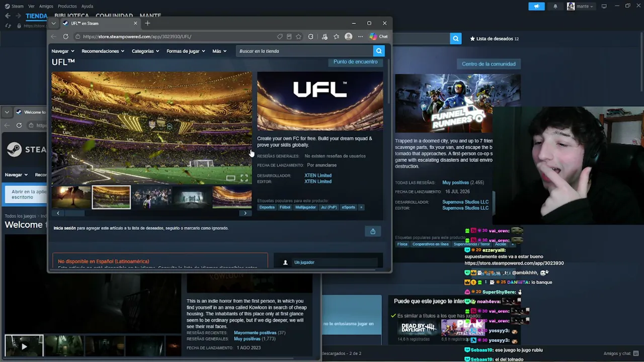Open 'Centro de la comunidad' button

pos(489,64)
